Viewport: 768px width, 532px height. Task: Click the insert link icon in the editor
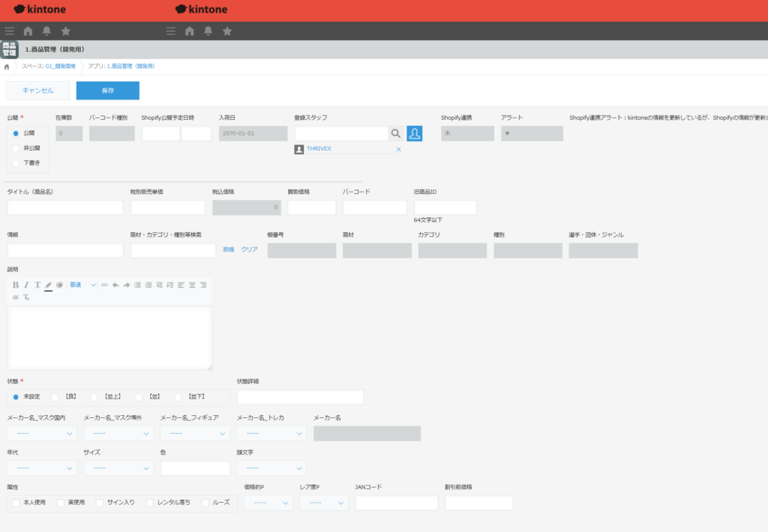(x=105, y=285)
